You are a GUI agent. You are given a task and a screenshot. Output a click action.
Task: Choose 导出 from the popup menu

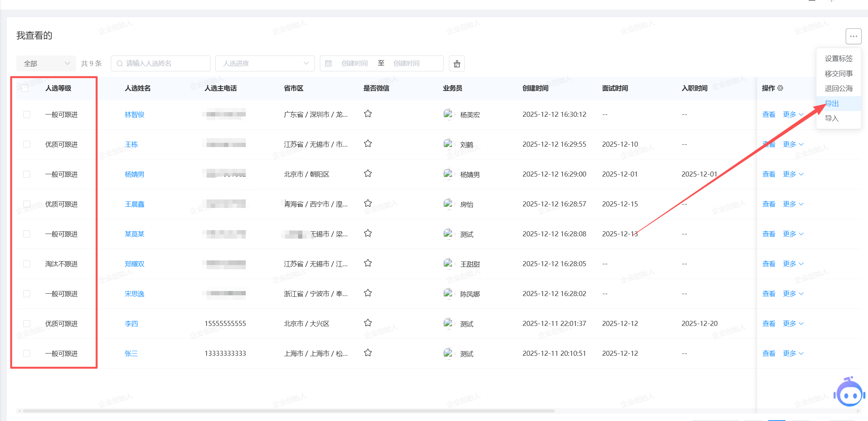(832, 104)
